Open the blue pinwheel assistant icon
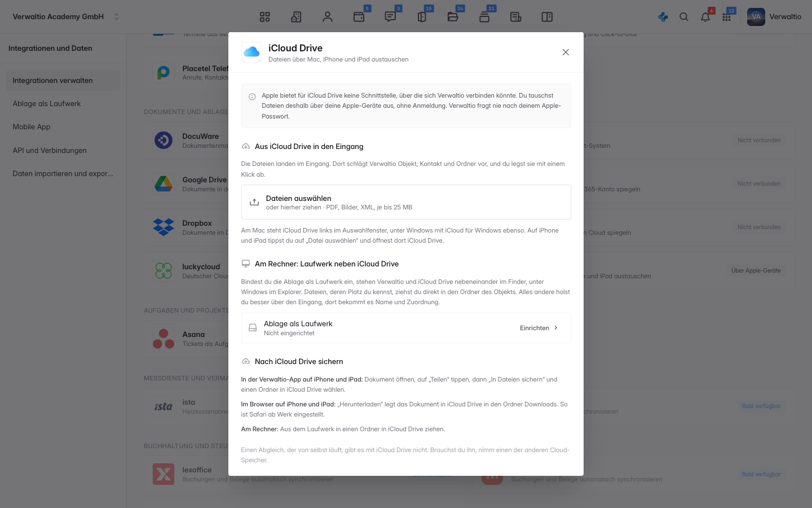This screenshot has height=508, width=812. tap(663, 17)
